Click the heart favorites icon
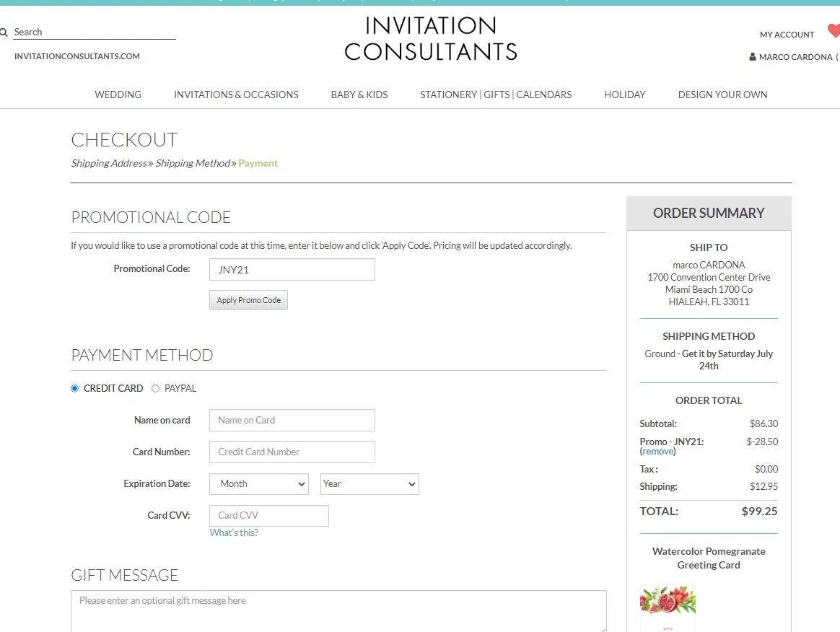840x632 pixels. tap(834, 31)
